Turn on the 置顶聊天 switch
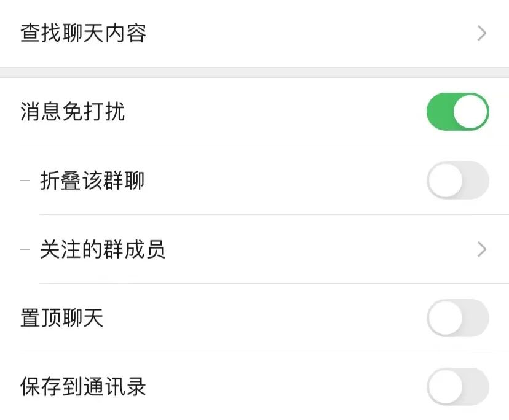The height and width of the screenshot is (420, 509). (x=457, y=318)
